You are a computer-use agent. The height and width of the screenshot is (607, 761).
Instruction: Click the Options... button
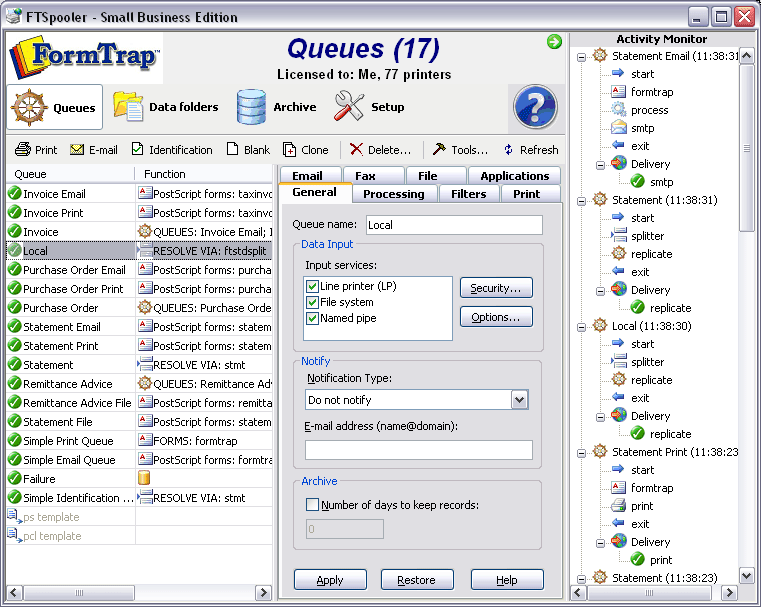(496, 317)
